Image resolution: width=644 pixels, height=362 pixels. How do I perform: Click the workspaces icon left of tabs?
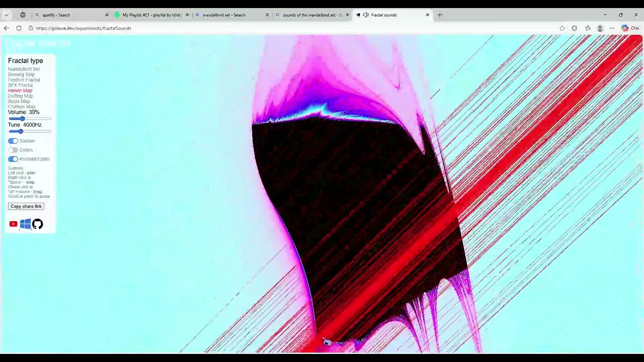23,15
